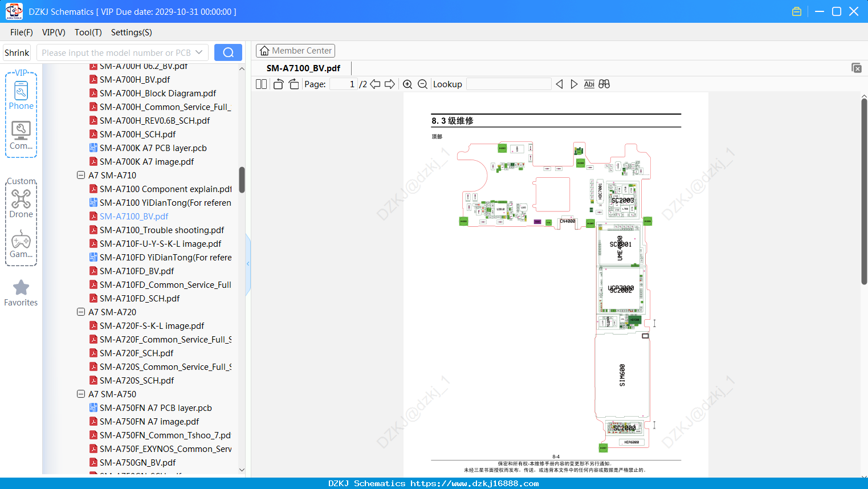
Task: Click the binoculars find icon
Action: (x=604, y=84)
